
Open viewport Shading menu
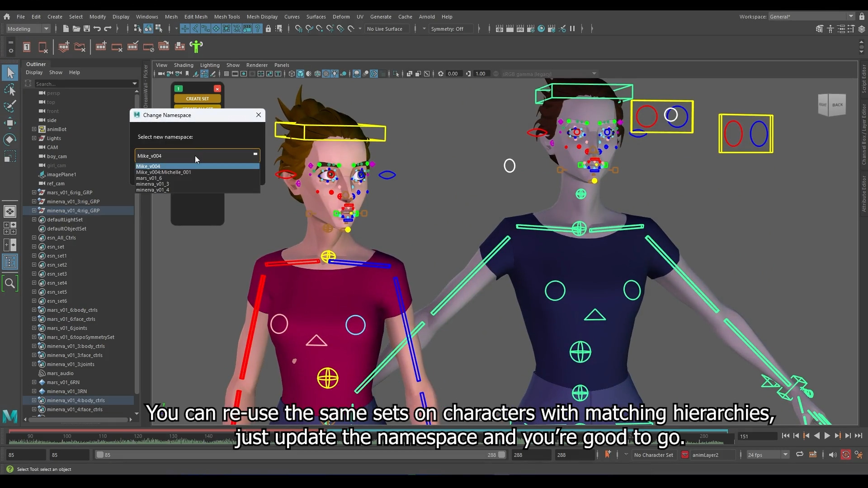[x=184, y=65]
